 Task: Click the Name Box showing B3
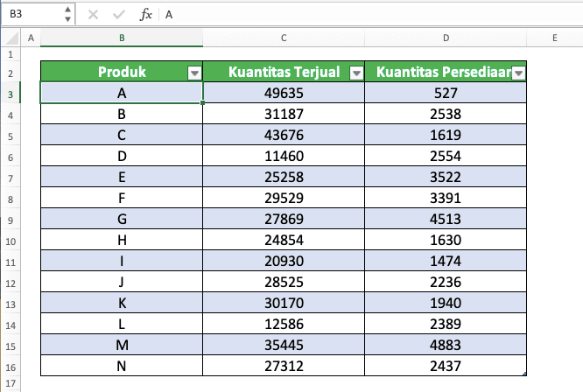tap(32, 14)
